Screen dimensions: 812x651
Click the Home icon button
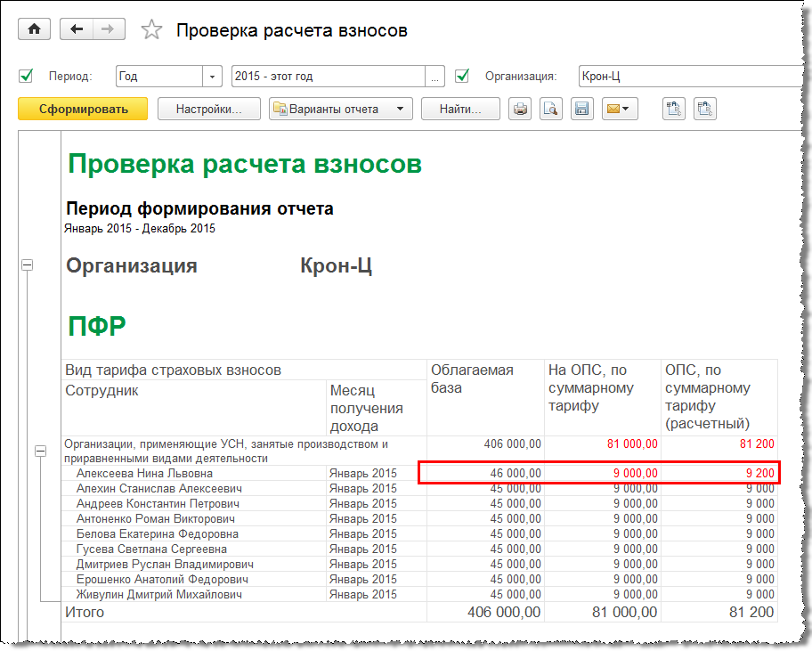[x=35, y=29]
